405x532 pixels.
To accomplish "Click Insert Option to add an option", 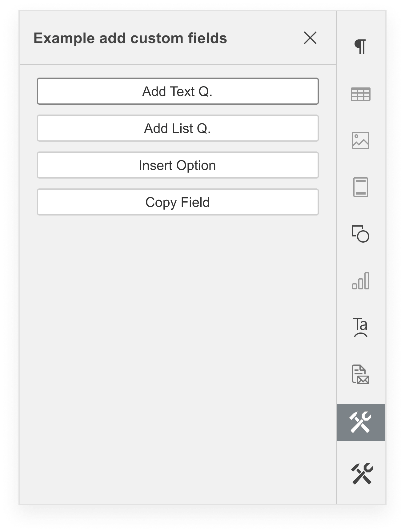I will (x=178, y=165).
